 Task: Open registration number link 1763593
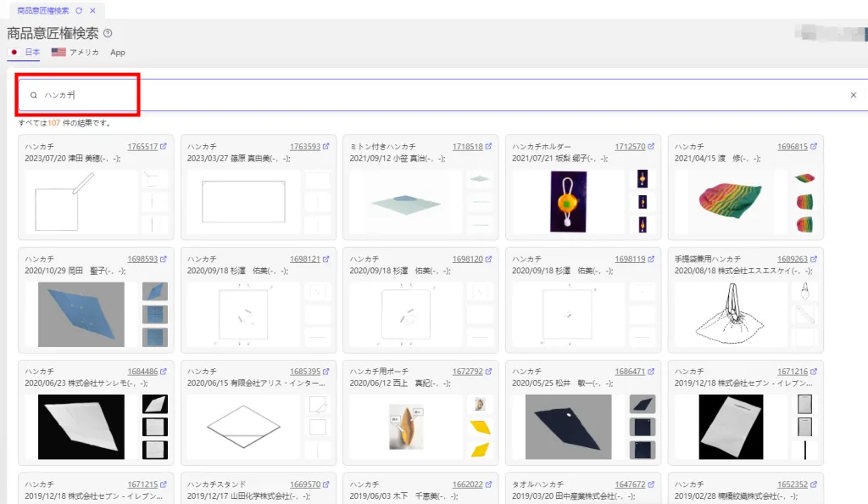(305, 147)
